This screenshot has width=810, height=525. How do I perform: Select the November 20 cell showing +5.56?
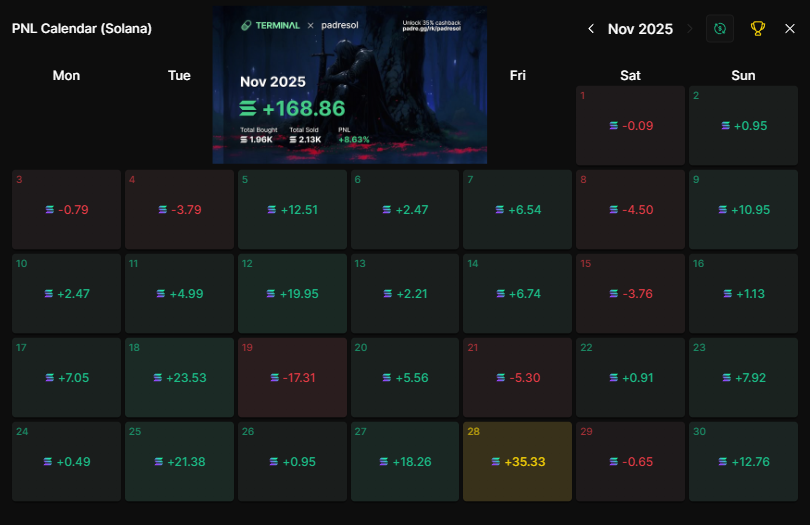(405, 377)
